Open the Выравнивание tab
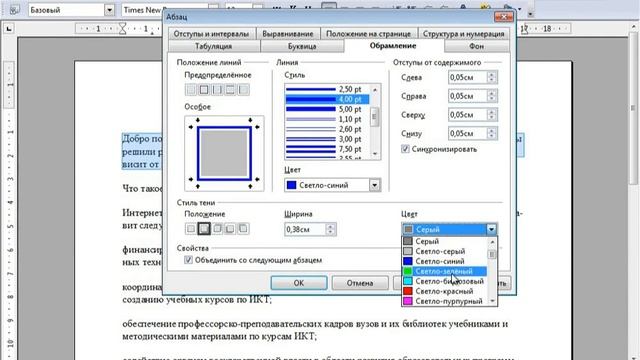Image resolution: width=640 pixels, height=360 pixels. pyautogui.click(x=288, y=34)
